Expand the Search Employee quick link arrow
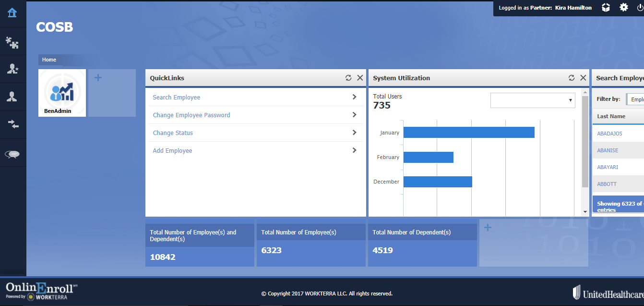Viewport: 644px width, 306px height. point(354,97)
